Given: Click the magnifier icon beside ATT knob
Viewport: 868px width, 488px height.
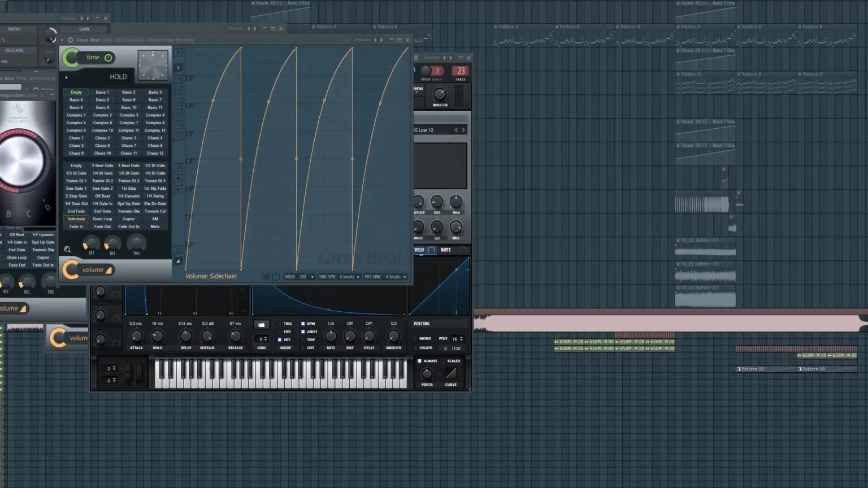Looking at the screenshot, I should (x=67, y=249).
